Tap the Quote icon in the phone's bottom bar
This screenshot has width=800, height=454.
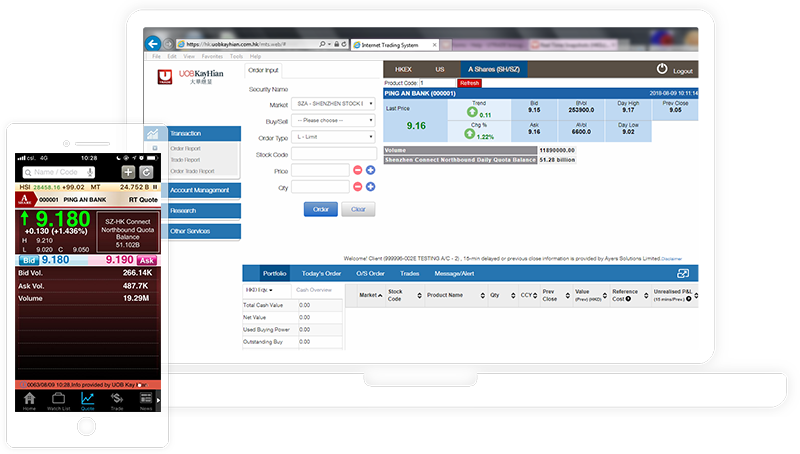click(88, 400)
